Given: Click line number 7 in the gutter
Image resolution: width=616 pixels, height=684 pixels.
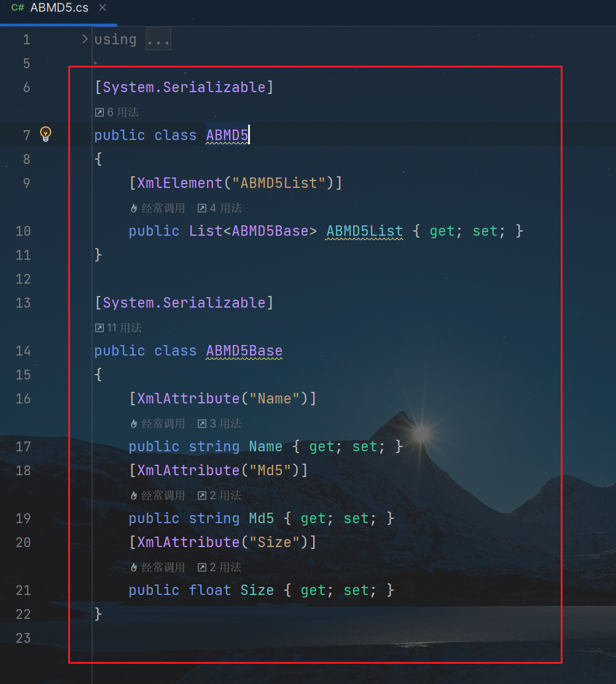Looking at the screenshot, I should [26, 135].
